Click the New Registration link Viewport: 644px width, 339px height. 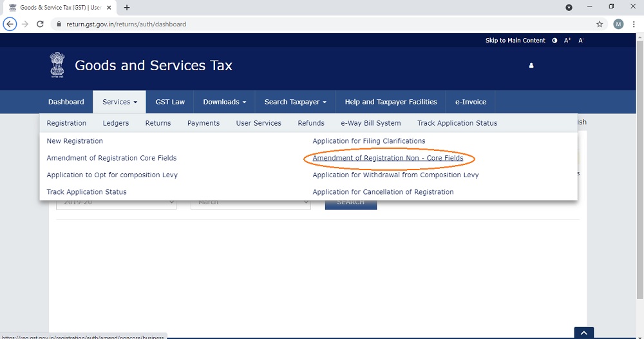pyautogui.click(x=75, y=141)
